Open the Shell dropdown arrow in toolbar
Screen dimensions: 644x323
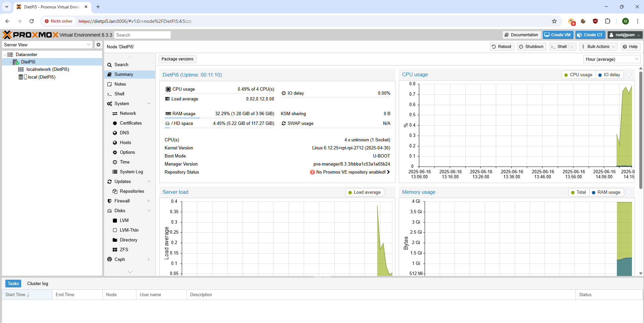click(x=572, y=47)
